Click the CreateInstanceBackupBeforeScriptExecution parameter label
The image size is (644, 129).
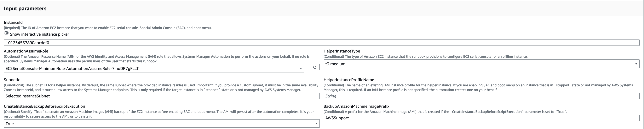tap(44, 106)
